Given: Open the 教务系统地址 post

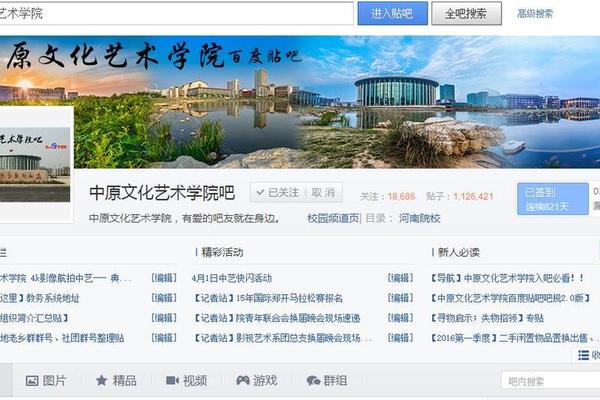Looking at the screenshot, I should tap(39, 298).
